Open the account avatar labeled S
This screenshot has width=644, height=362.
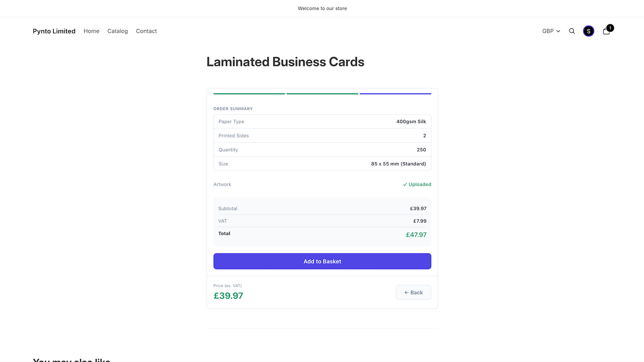point(588,31)
